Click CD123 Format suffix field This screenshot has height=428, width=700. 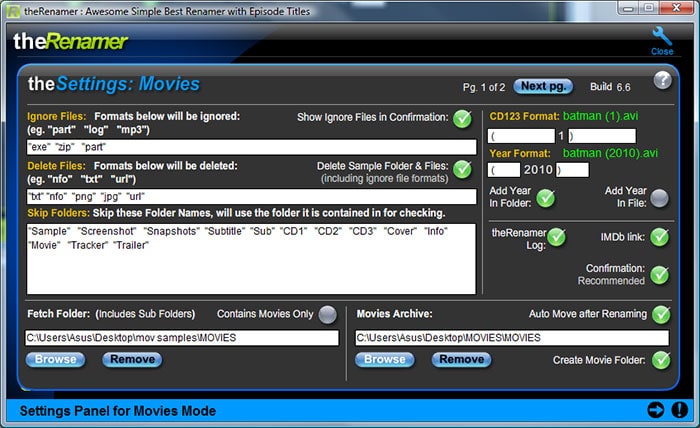pyautogui.click(x=602, y=136)
